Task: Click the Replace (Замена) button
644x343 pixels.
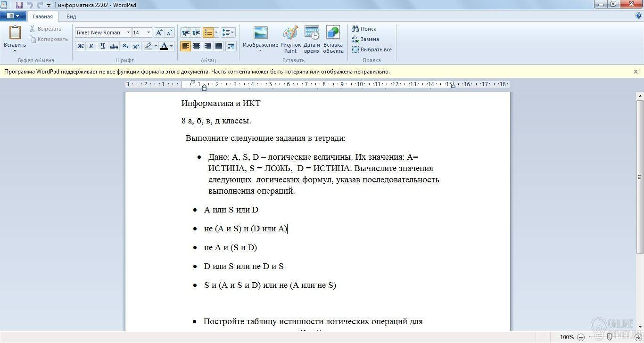Action: click(365, 39)
